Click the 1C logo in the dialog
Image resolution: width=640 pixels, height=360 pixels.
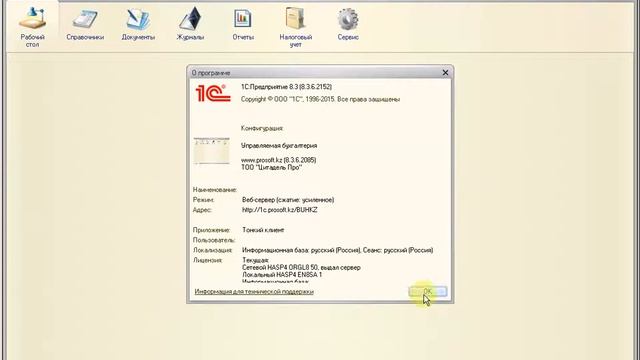[213, 93]
